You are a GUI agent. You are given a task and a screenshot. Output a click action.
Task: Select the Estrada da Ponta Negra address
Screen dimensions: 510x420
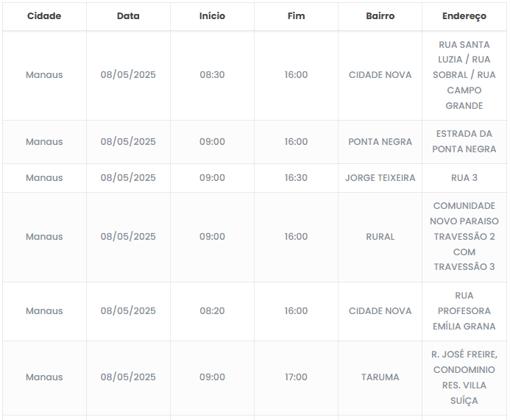(x=464, y=142)
